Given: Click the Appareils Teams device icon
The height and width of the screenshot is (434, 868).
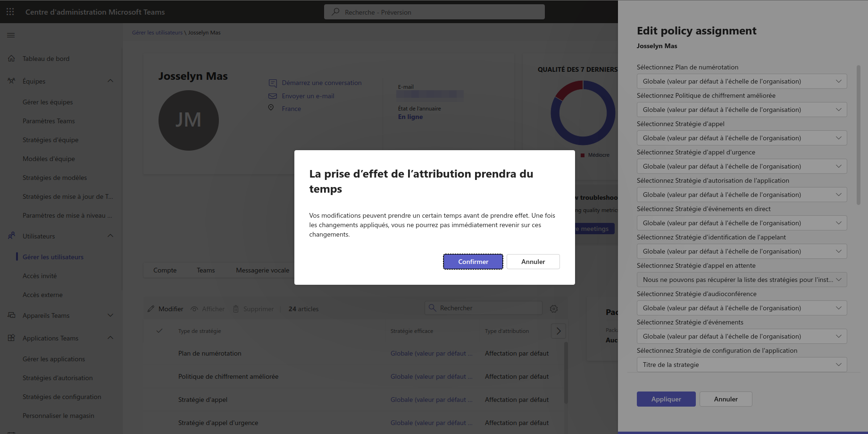Looking at the screenshot, I should click(x=11, y=315).
